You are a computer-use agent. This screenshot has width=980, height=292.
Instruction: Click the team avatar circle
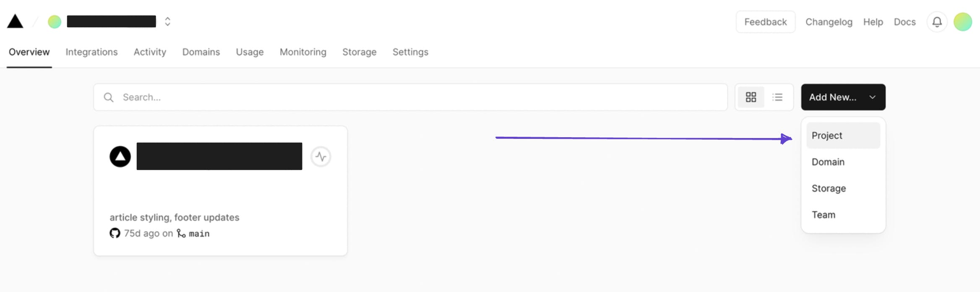tap(55, 22)
